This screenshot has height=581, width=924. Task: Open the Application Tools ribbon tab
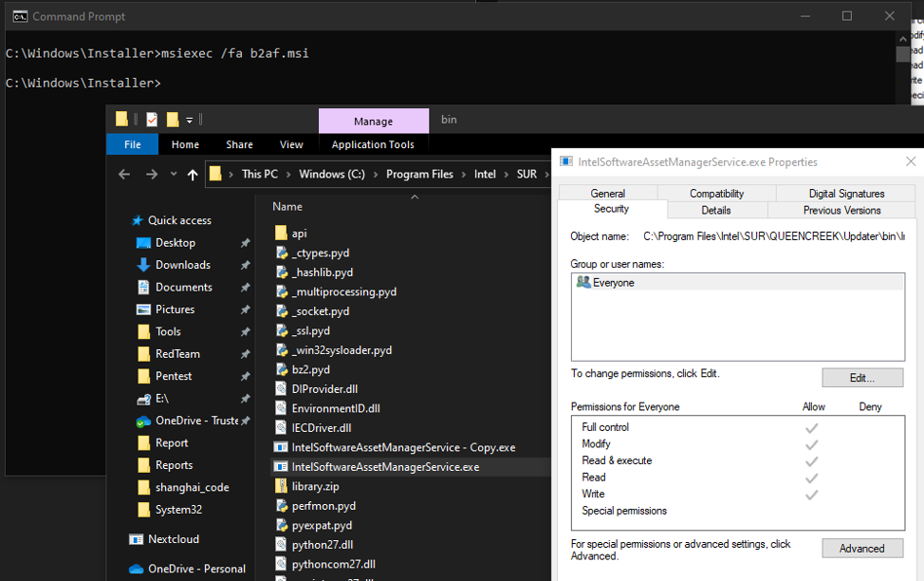(373, 144)
